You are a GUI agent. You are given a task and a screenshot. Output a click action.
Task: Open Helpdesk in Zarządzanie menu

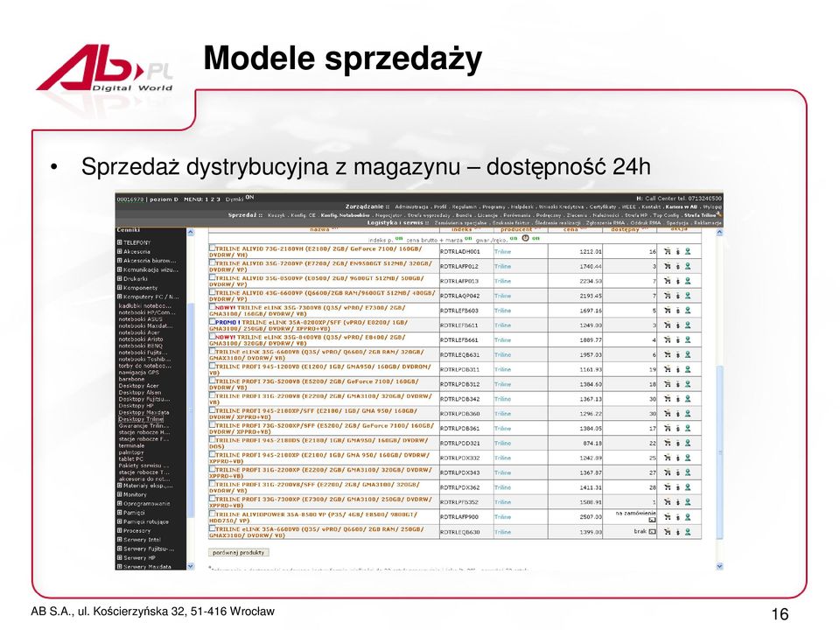click(521, 206)
